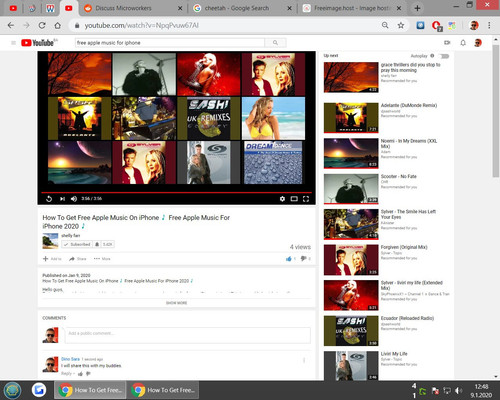The image size is (500, 400).
Task: Switch to the first pinned YouTube tab
Action: pos(13,8)
